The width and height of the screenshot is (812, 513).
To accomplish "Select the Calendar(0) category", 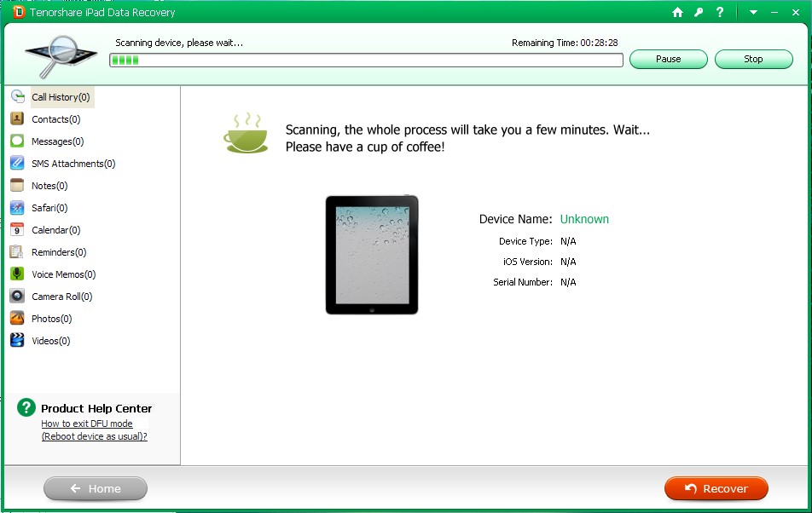I will [x=56, y=230].
